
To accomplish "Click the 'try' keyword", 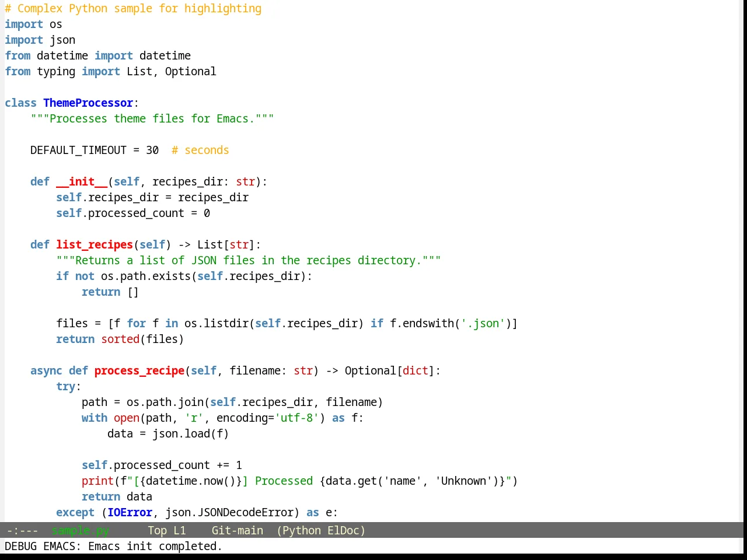I will (x=65, y=386).
